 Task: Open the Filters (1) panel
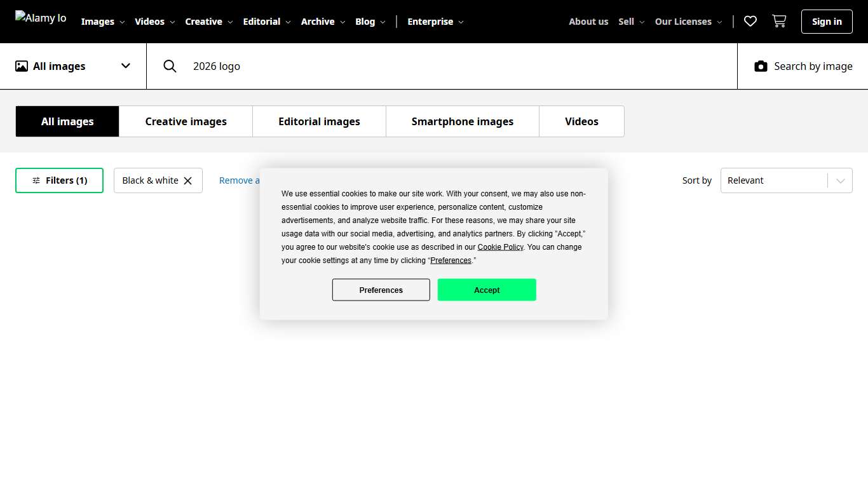point(60,180)
